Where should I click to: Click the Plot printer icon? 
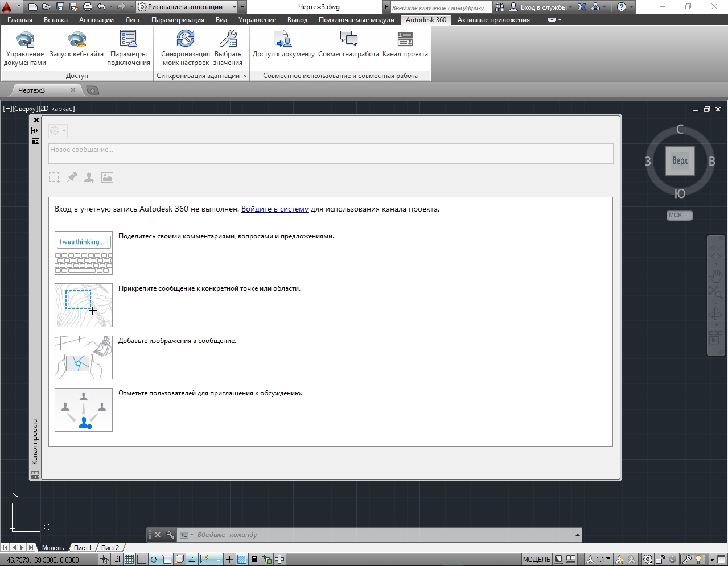[87, 7]
